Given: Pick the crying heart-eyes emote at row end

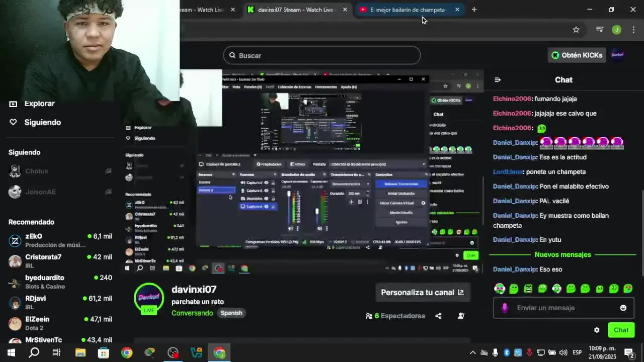Looking at the screenshot, I should click(628, 289).
